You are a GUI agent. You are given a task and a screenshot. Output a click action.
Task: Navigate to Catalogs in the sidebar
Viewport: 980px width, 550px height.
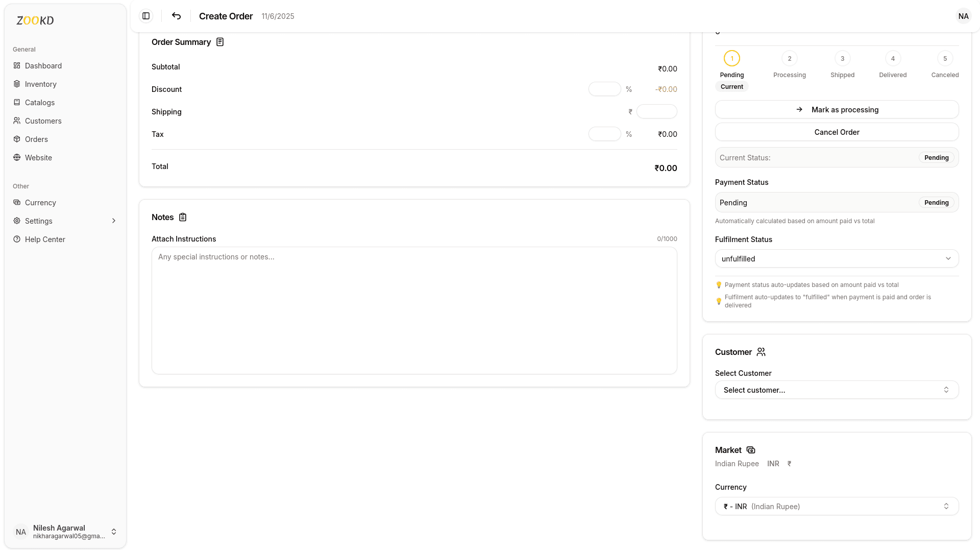point(39,102)
